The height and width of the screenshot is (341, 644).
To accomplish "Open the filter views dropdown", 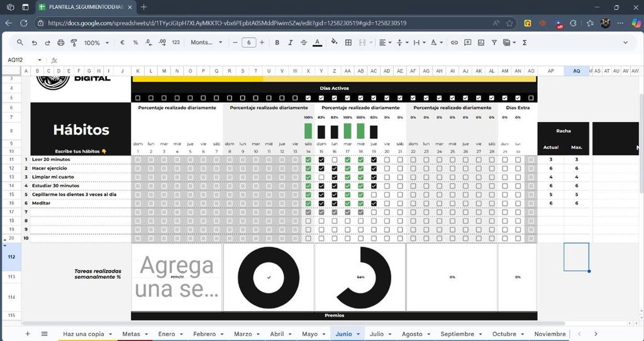I will (509, 42).
